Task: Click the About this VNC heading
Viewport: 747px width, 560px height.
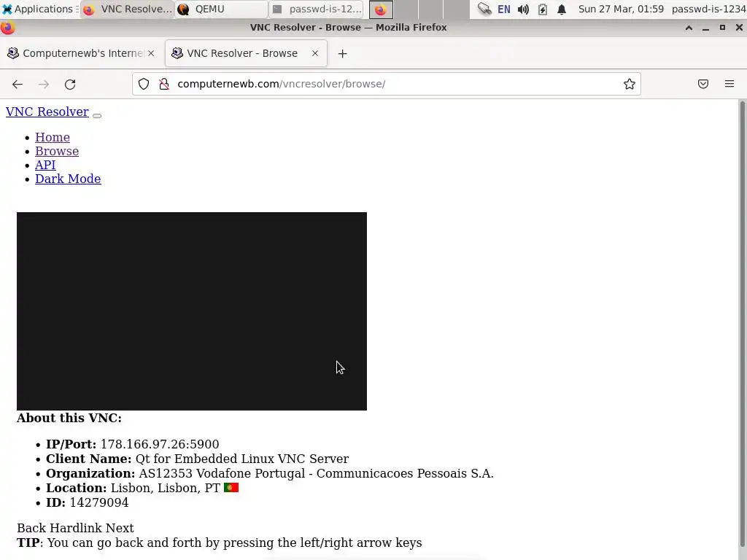Action: [x=69, y=418]
